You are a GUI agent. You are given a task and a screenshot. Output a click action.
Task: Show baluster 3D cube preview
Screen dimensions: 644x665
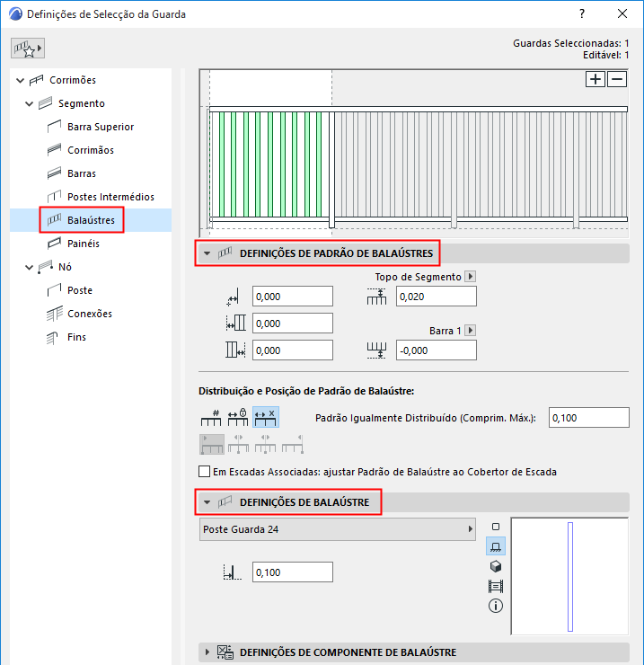pos(496,566)
